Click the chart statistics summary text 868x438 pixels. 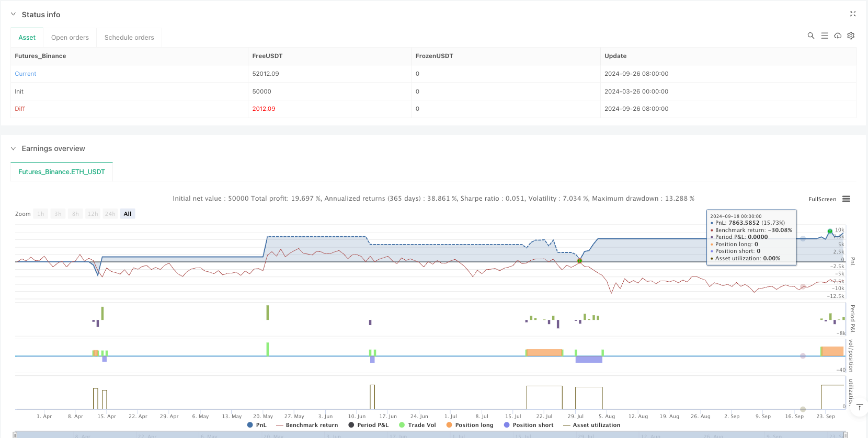point(433,199)
